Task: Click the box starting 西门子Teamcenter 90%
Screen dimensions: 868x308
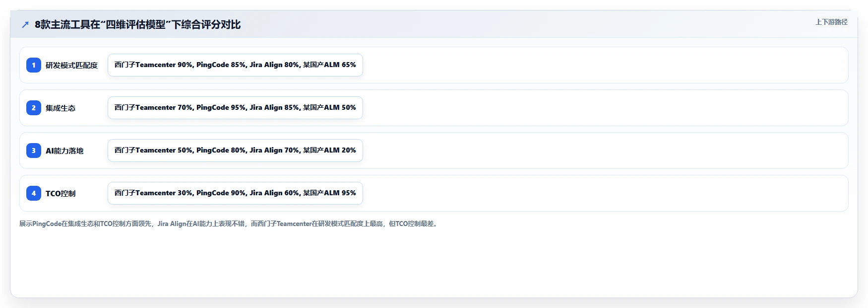Action: pyautogui.click(x=235, y=65)
